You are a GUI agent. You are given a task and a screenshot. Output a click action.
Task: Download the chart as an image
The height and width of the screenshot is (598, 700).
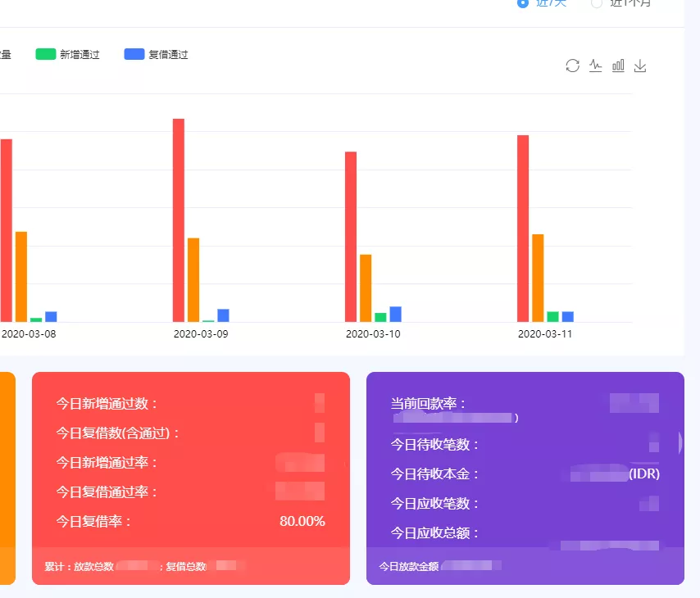tap(640, 66)
